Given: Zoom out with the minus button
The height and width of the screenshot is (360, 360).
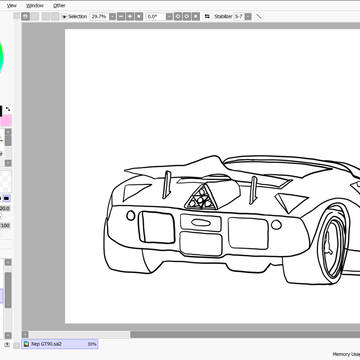Looking at the screenshot, I should (x=121, y=16).
